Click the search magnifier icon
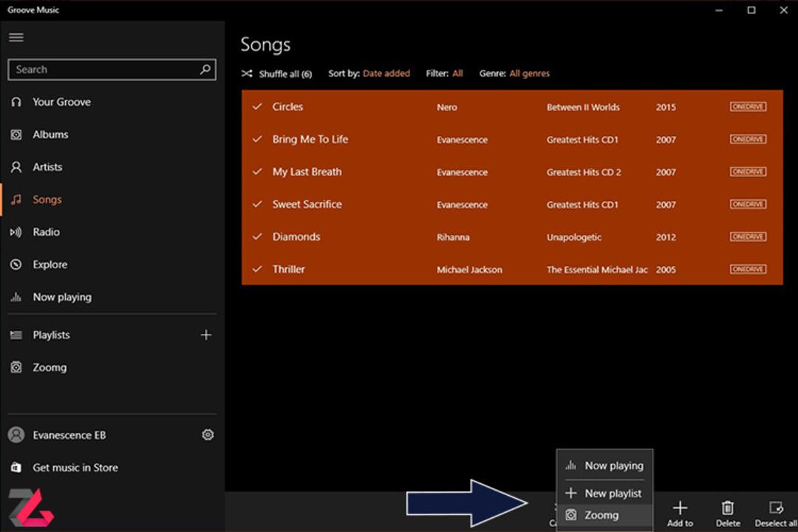The width and height of the screenshot is (798, 532). (205, 69)
